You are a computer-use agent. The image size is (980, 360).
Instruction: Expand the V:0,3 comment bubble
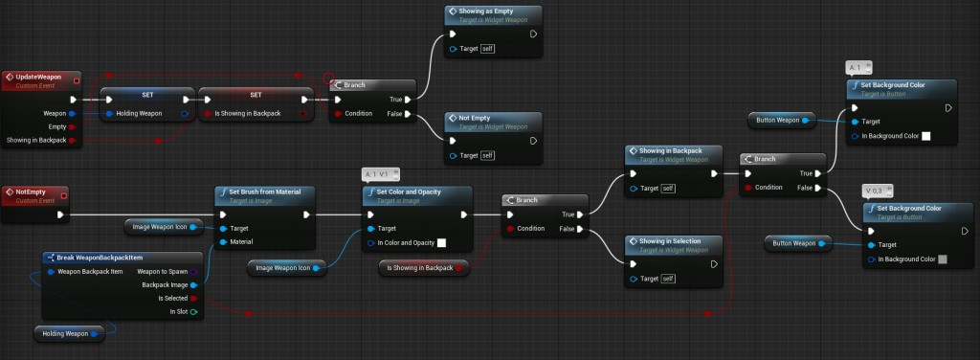tap(879, 190)
